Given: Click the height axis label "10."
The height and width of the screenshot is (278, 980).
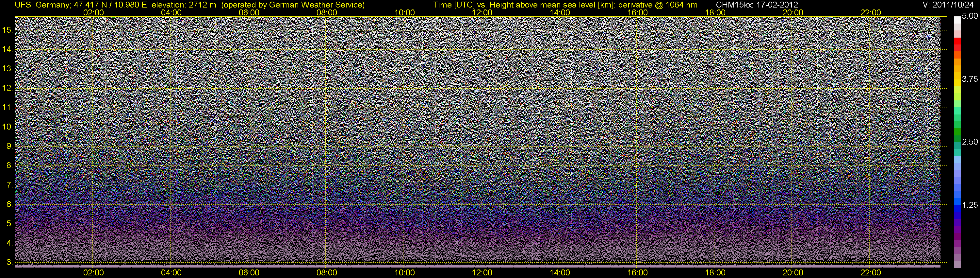Looking at the screenshot, I should (x=8, y=127).
